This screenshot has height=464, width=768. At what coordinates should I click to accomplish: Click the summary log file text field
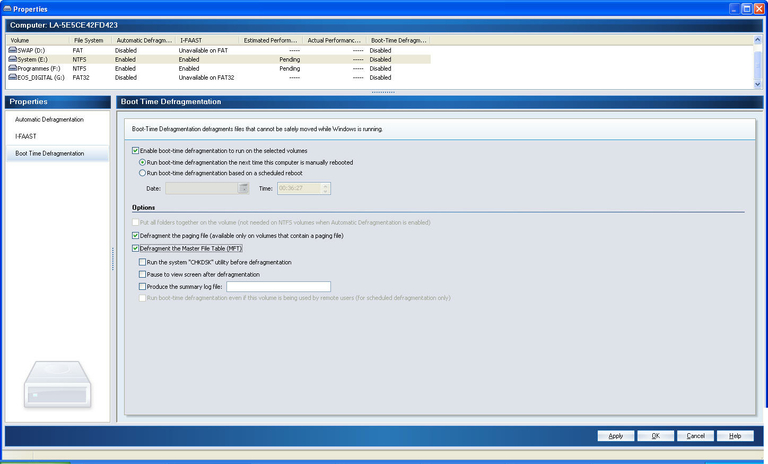coord(278,287)
